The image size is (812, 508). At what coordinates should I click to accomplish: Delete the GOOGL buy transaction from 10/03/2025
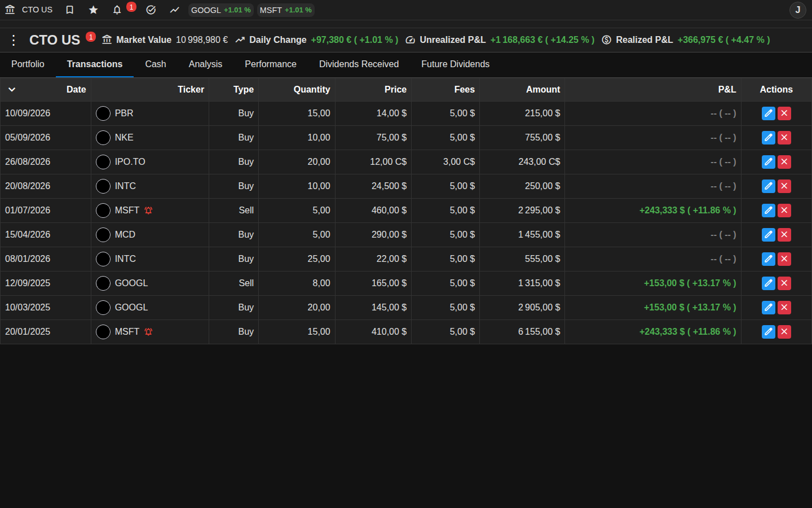coord(784,308)
